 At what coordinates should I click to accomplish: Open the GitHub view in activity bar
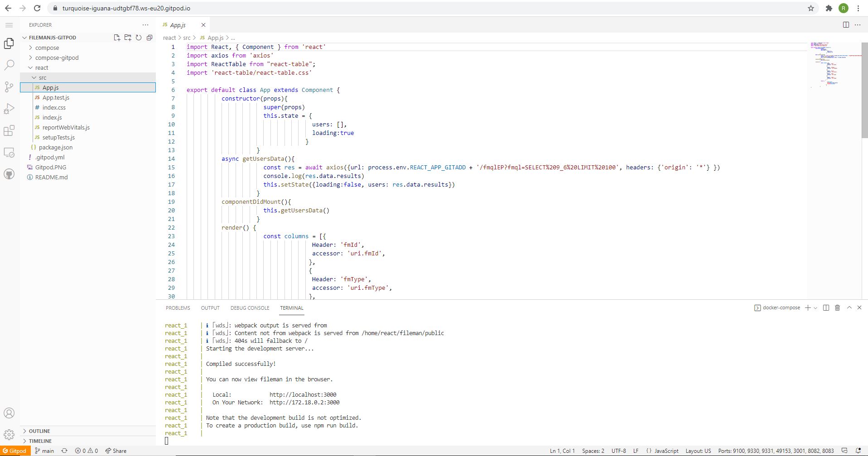tap(9, 174)
